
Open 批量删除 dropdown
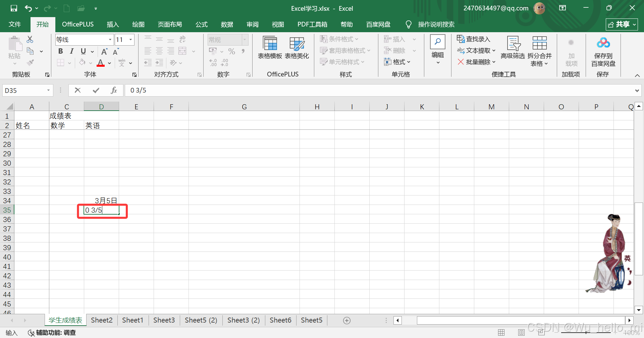476,62
